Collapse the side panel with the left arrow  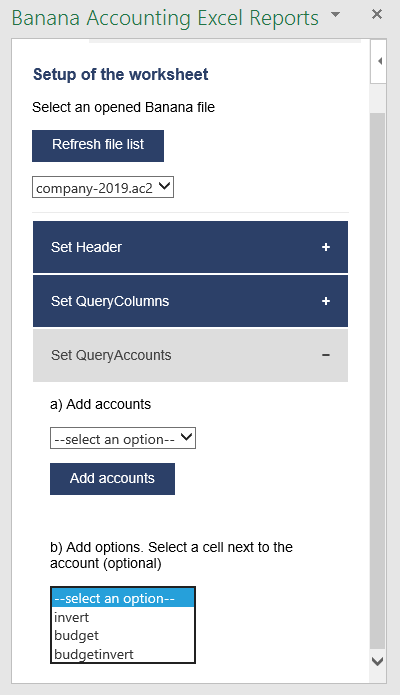click(379, 61)
